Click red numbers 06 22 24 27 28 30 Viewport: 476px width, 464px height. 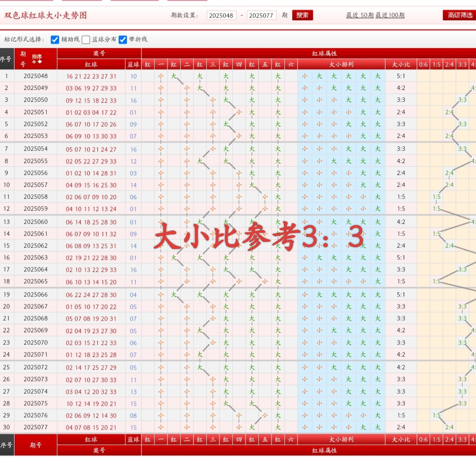point(91,295)
